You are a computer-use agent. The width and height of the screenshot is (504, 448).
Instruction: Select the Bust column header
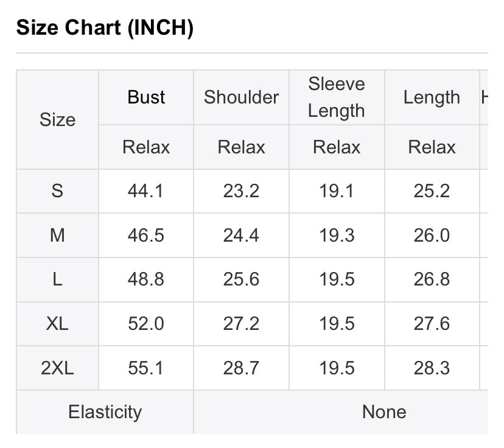point(146,97)
